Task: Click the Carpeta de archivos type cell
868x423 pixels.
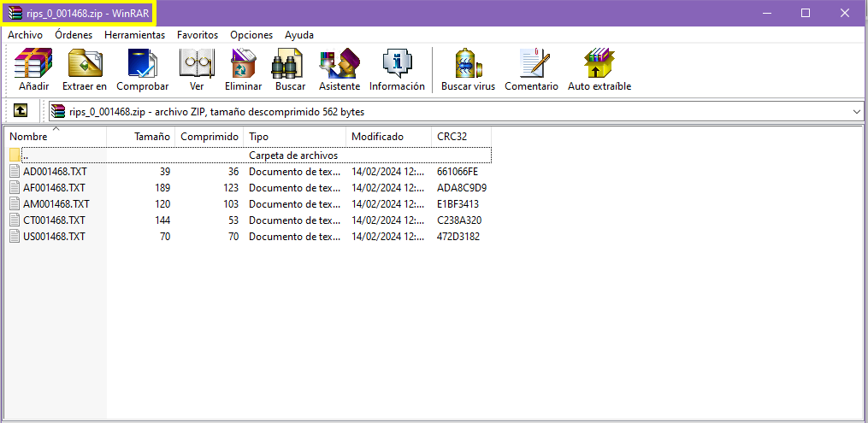Action: coord(293,156)
